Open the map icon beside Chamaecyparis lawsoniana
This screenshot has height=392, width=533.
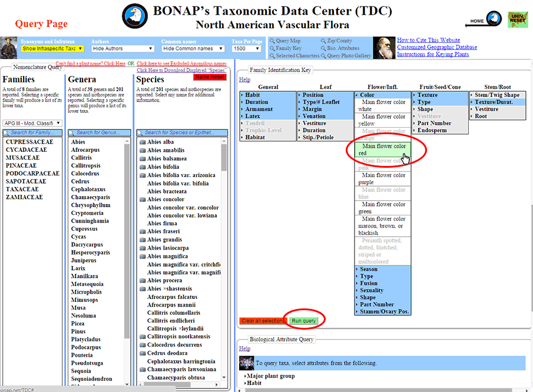[x=143, y=370]
